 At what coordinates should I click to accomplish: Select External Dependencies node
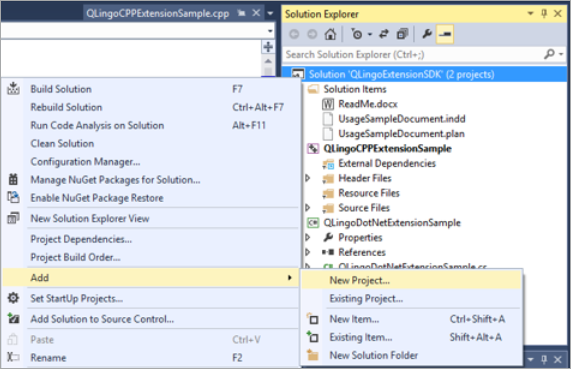coord(387,164)
